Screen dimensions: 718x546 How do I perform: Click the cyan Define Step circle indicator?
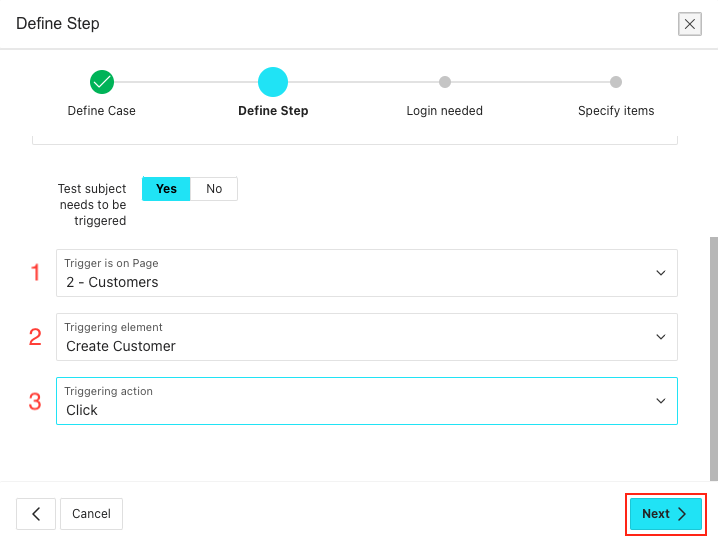pyautogui.click(x=272, y=82)
